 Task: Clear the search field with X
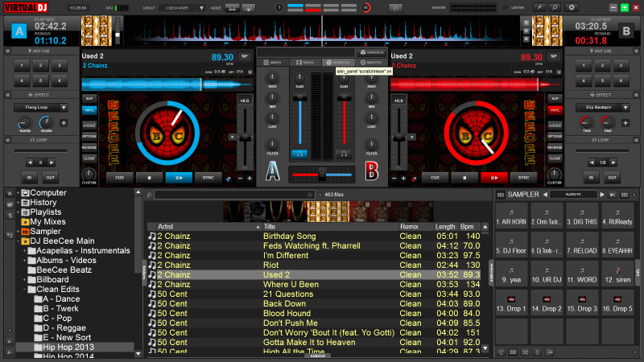coord(310,195)
